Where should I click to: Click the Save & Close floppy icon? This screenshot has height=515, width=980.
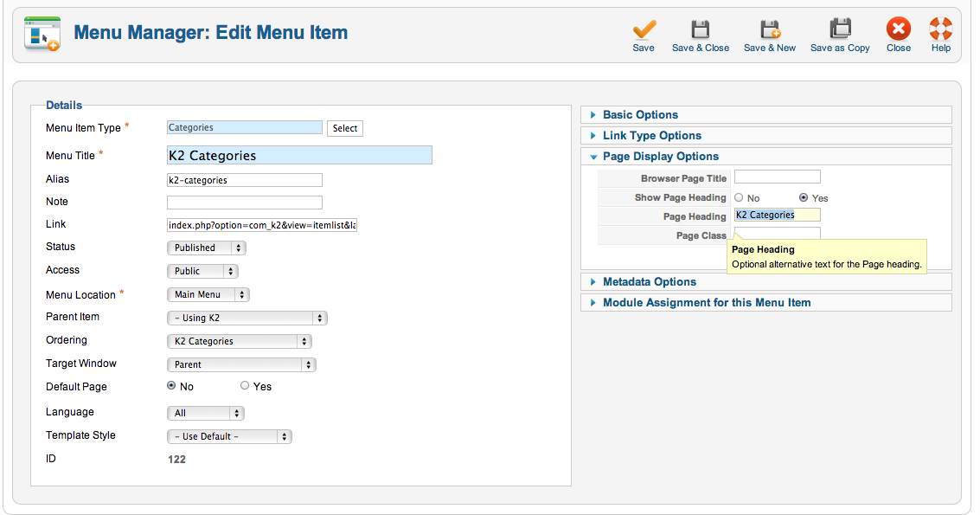coord(700,29)
